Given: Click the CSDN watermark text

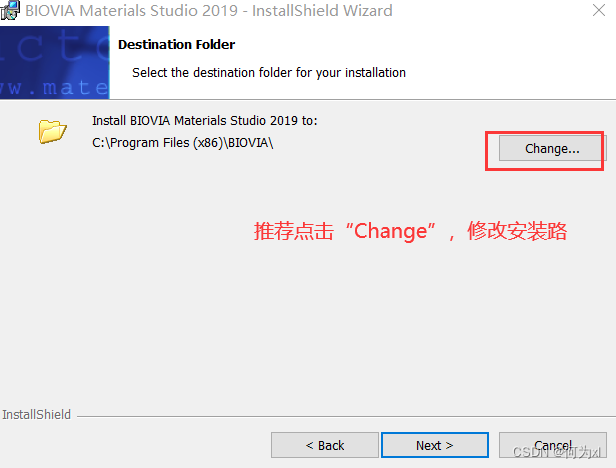Looking at the screenshot, I should pyautogui.click(x=557, y=452).
